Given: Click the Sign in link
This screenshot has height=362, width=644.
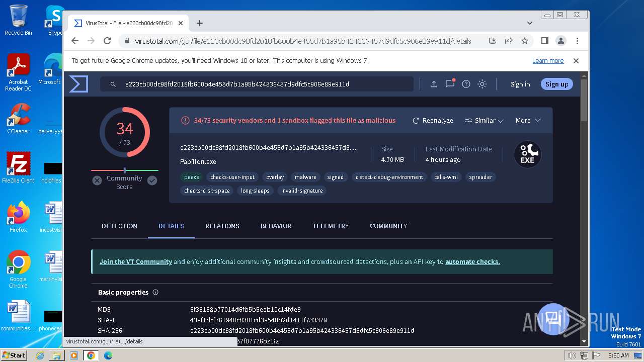Looking at the screenshot, I should pyautogui.click(x=520, y=84).
